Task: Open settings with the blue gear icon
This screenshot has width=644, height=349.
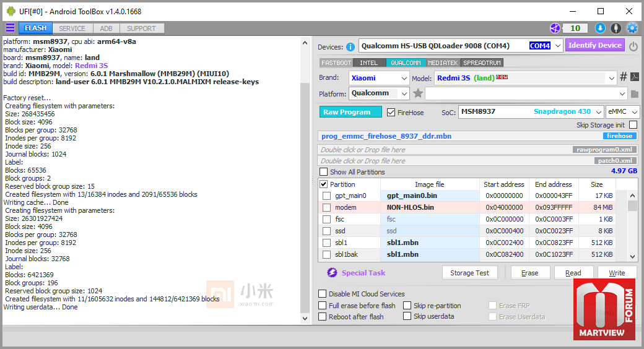Action: (632, 28)
